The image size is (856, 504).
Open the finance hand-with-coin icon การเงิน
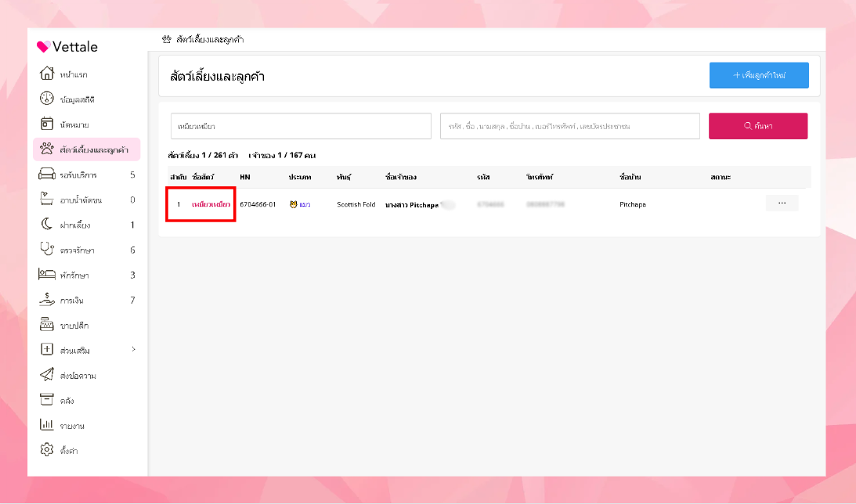pyautogui.click(x=47, y=299)
